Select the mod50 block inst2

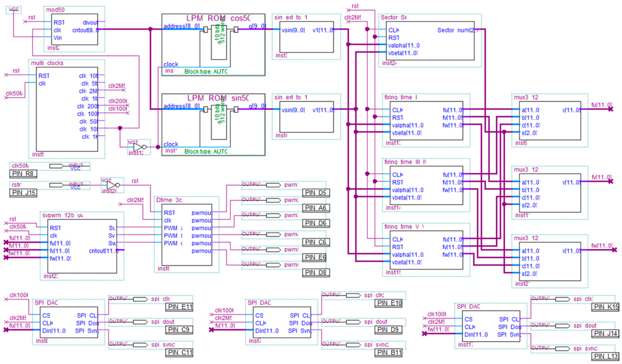tap(74, 29)
